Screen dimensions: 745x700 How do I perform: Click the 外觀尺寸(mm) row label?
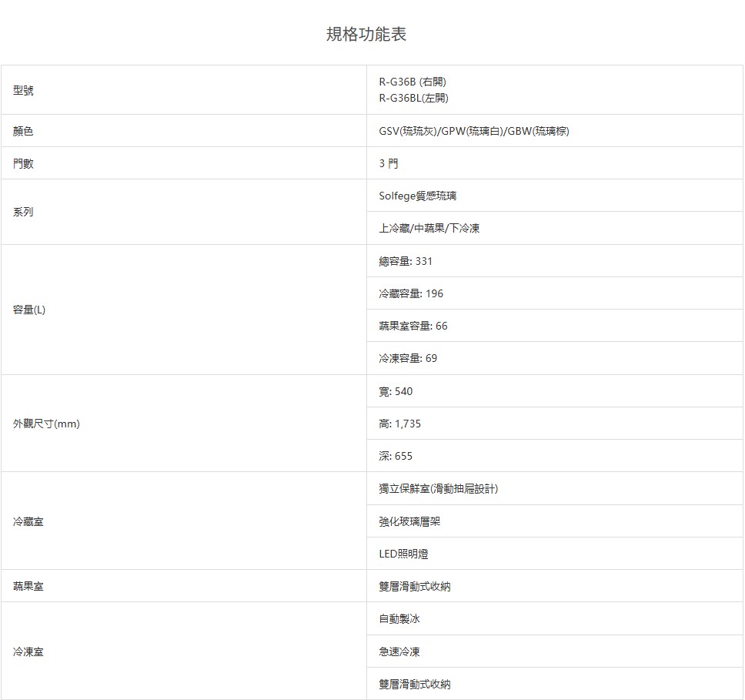pyautogui.click(x=46, y=424)
